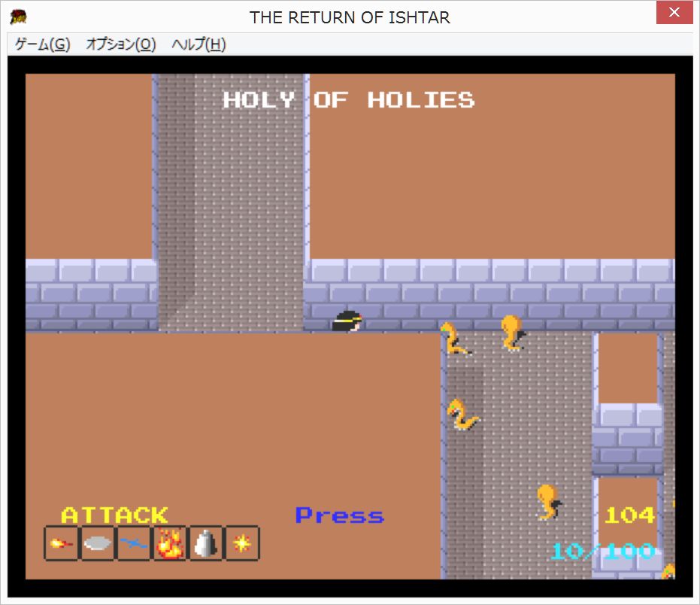
Task: Click the window title text
Action: pyautogui.click(x=350, y=17)
